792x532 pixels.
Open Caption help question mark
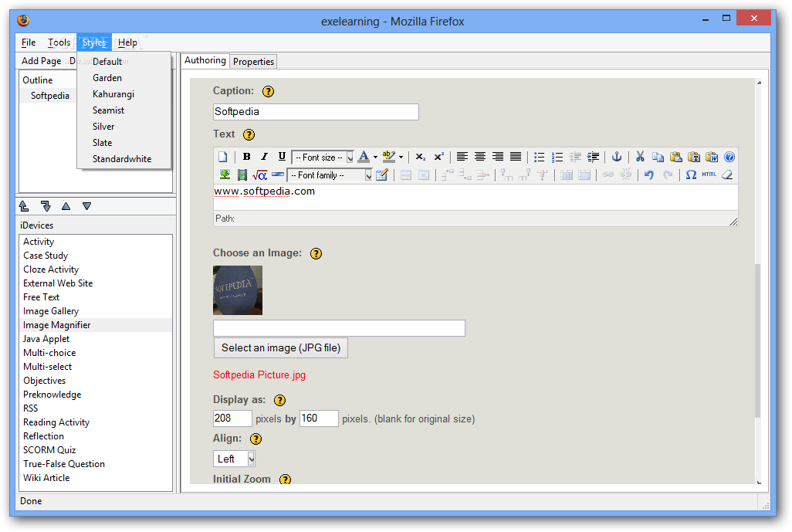pyautogui.click(x=268, y=91)
